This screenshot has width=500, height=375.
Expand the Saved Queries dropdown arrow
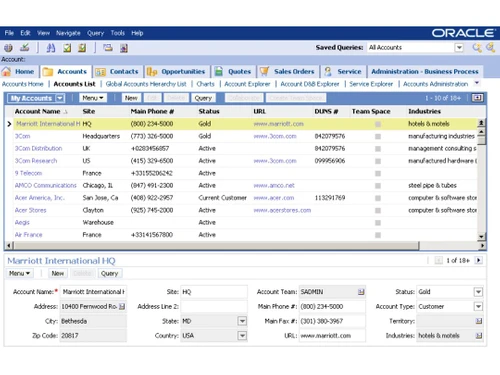pyautogui.click(x=459, y=48)
